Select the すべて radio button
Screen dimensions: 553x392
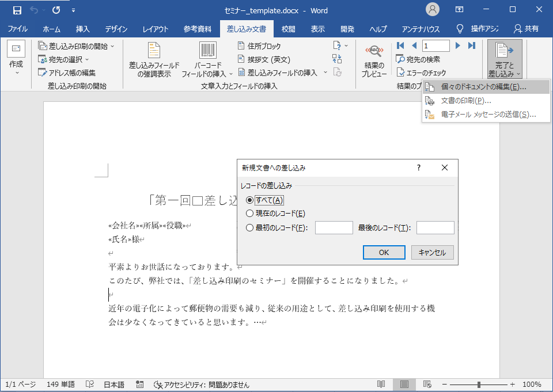(249, 200)
